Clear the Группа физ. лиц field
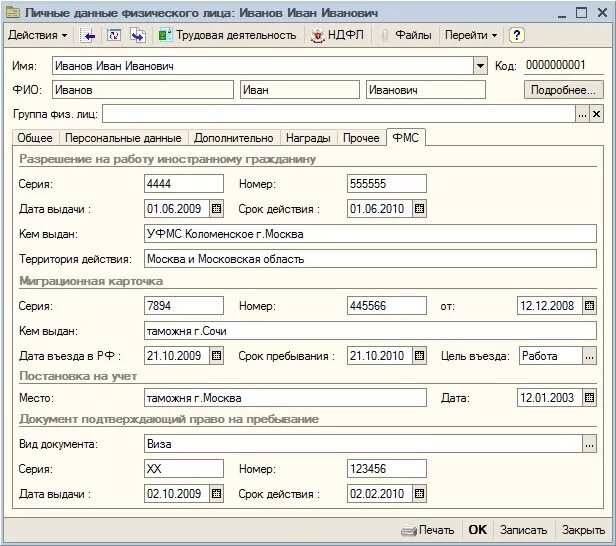Viewport: 616px width, 546px height. pyautogui.click(x=596, y=114)
